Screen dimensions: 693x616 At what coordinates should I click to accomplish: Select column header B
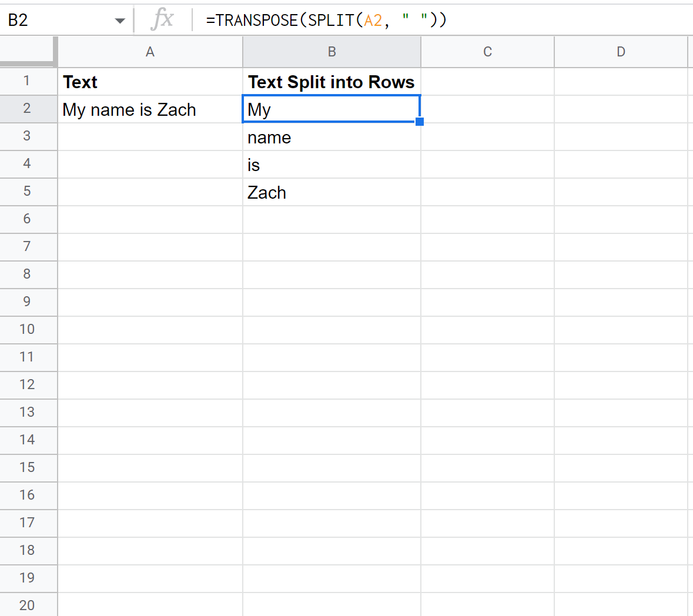click(332, 52)
